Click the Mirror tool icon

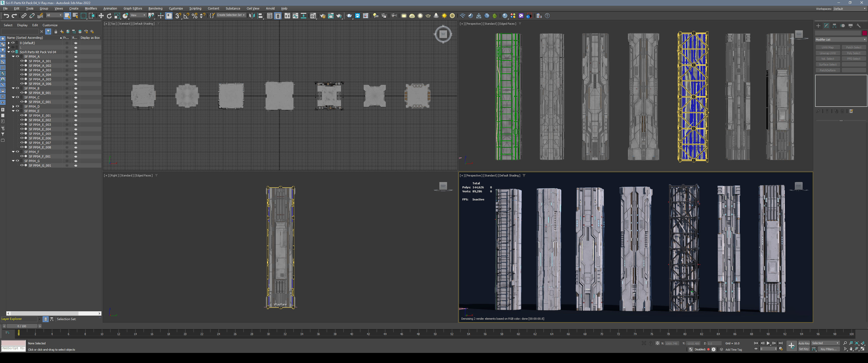click(x=252, y=16)
